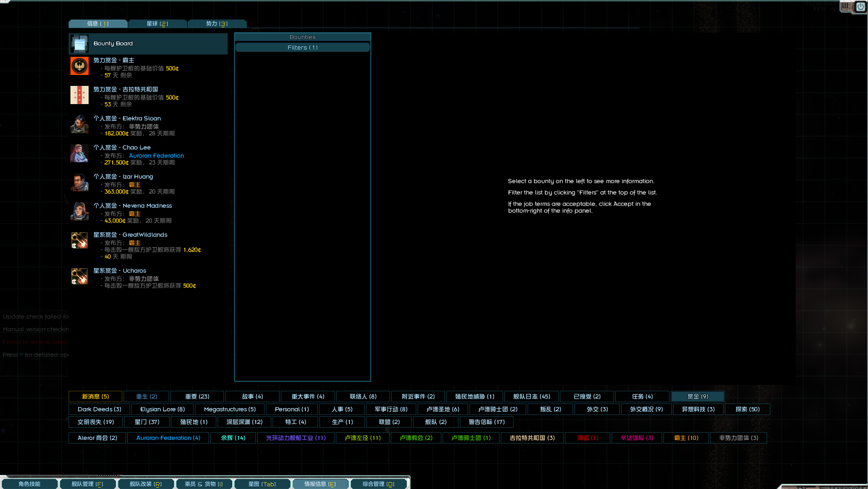Toggle the 赏金 (9) tag filter
The width and height of the screenshot is (868, 489).
point(698,397)
